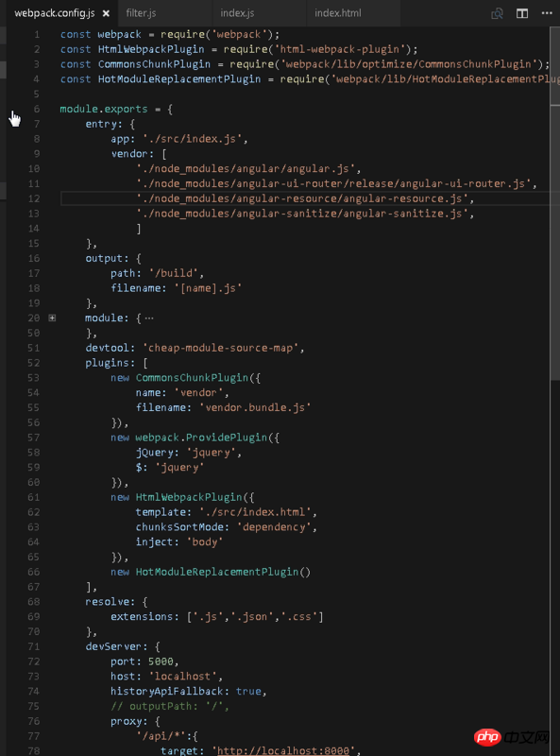Open the index.html tab
Image resolution: width=560 pixels, height=756 pixels.
tap(338, 13)
